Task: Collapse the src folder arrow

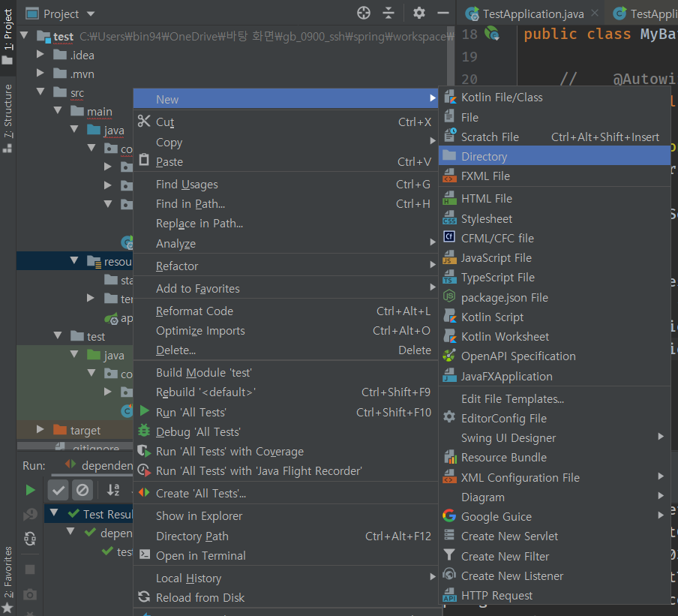Action: [x=40, y=92]
